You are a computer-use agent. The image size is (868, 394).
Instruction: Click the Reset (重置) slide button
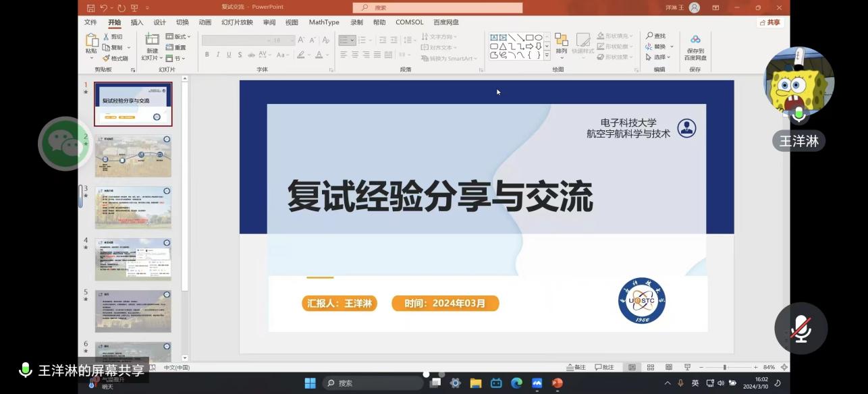(x=175, y=47)
